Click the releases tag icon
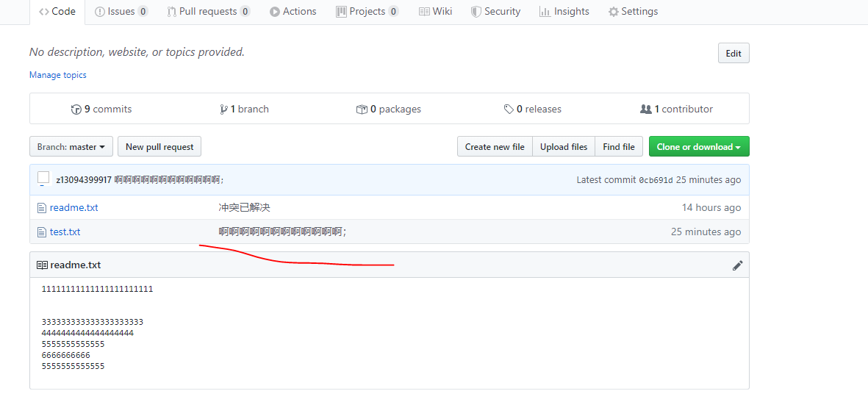 [x=509, y=109]
